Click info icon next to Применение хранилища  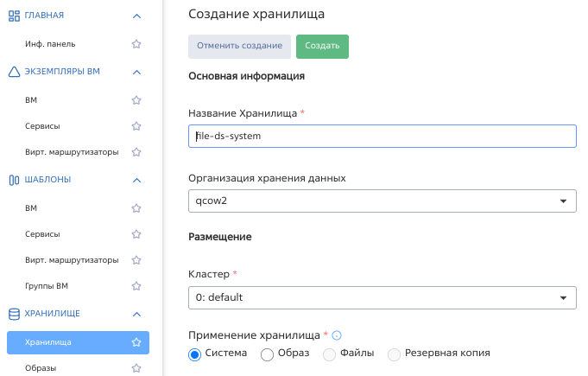[x=337, y=335]
